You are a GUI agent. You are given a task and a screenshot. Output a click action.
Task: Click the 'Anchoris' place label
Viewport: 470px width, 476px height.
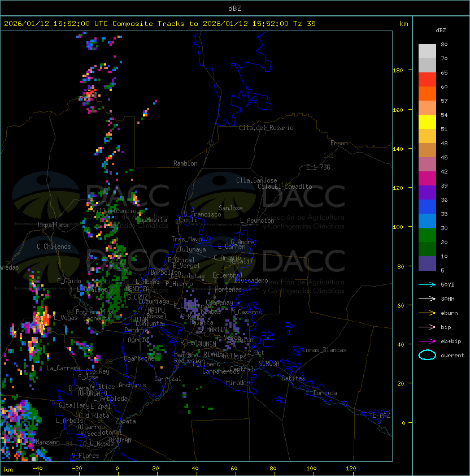click(132, 385)
